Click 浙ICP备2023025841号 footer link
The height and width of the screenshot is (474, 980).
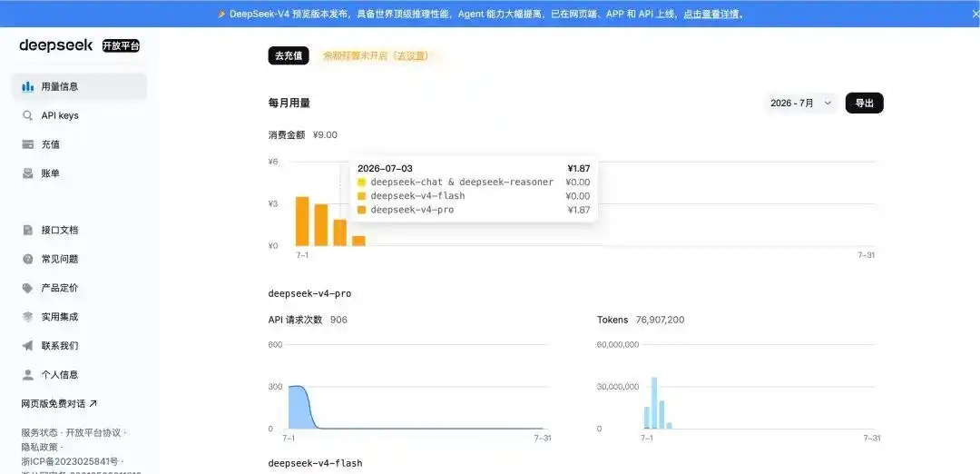pyautogui.click(x=69, y=461)
